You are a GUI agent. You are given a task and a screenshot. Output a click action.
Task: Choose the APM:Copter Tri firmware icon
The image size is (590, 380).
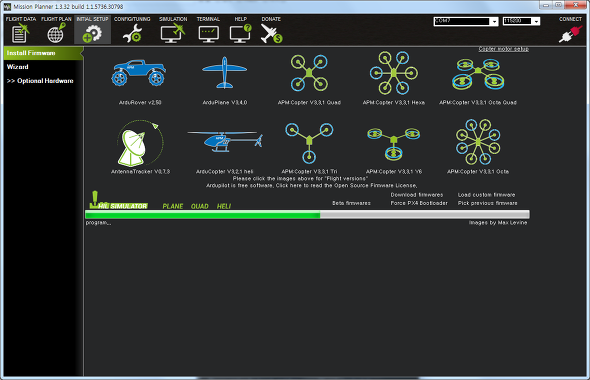point(309,143)
